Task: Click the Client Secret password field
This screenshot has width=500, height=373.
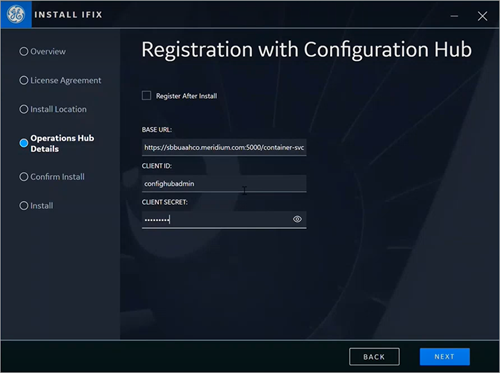Action: coord(224,219)
